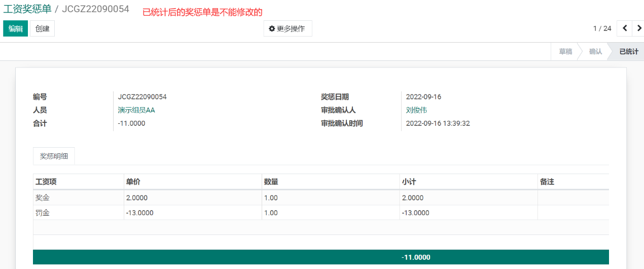Viewport: 644px width, 269px height.
Task: Click the 1 / 24 pager counter
Action: tap(602, 28)
